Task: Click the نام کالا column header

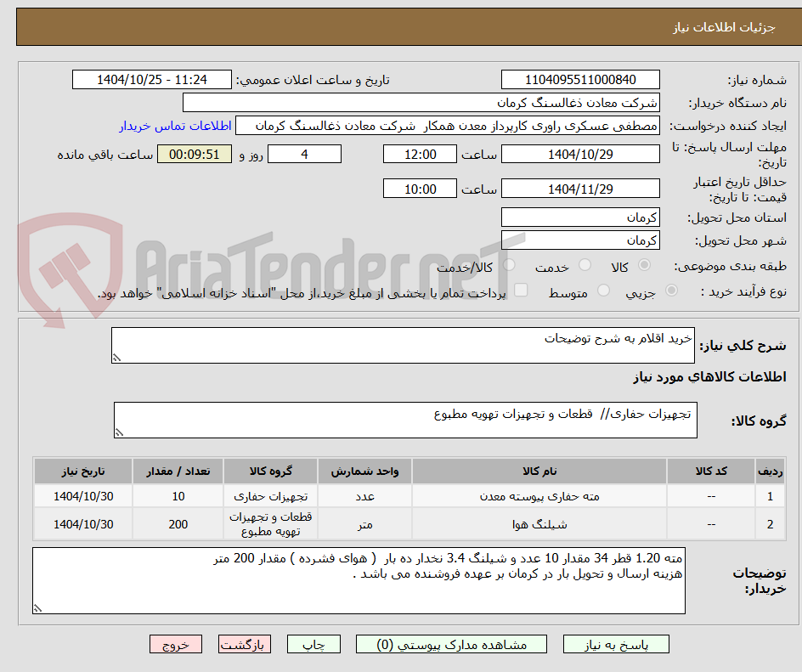Action: pos(539,471)
